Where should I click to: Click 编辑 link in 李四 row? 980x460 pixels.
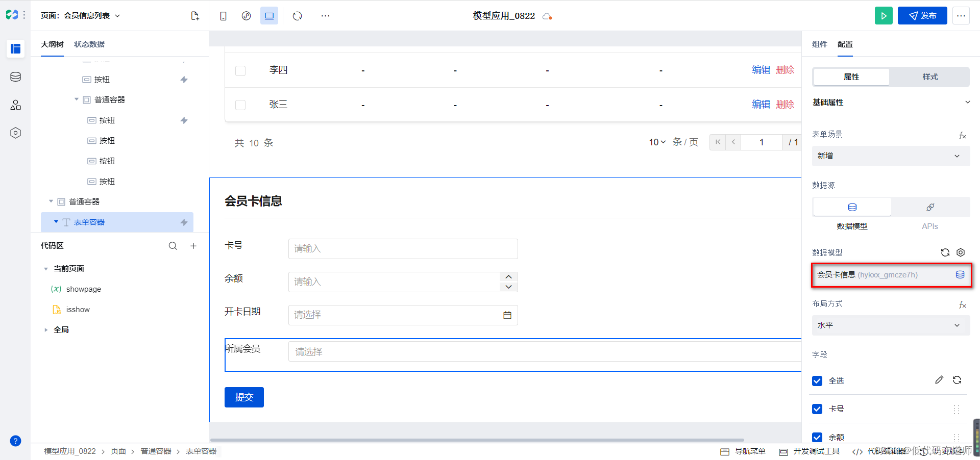[761, 70]
